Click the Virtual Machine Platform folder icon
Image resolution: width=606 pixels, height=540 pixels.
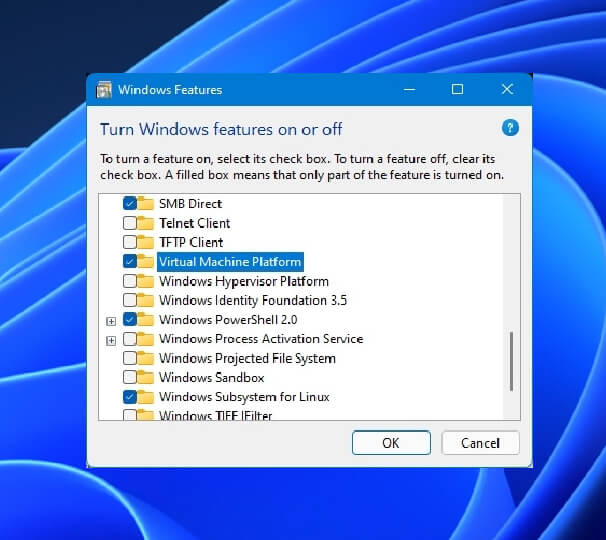pyautogui.click(x=145, y=261)
